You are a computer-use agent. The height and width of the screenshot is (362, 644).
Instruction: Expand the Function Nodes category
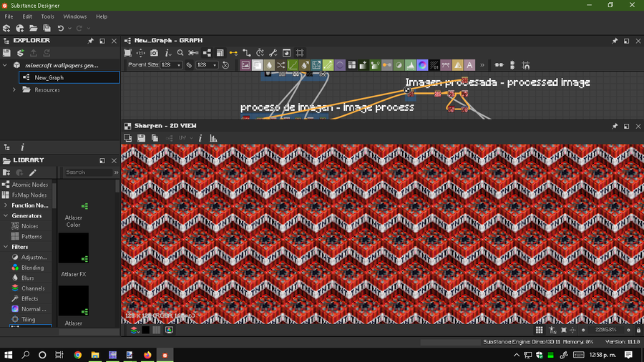point(5,205)
